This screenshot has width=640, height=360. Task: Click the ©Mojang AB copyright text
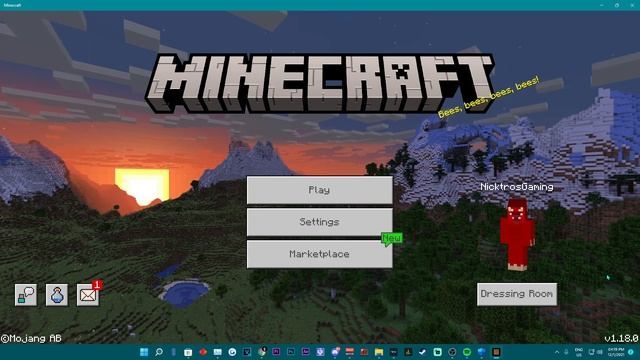31,338
